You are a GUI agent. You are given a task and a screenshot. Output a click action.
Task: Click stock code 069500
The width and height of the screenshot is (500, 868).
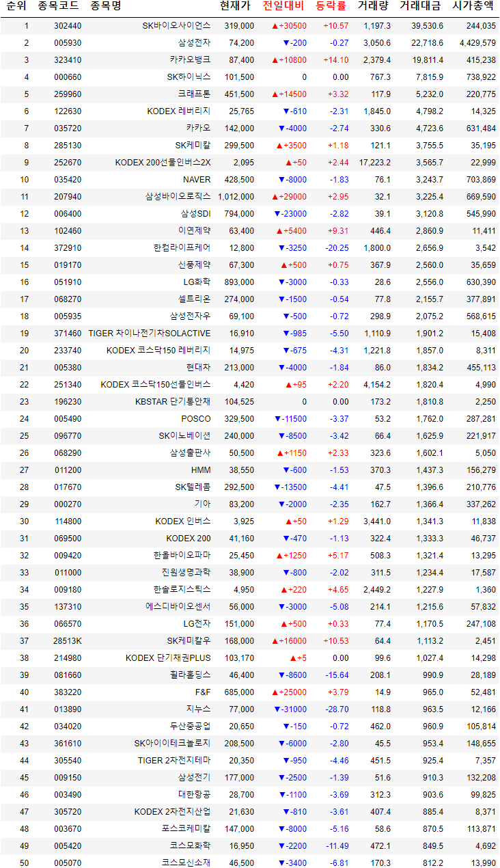[x=67, y=539]
